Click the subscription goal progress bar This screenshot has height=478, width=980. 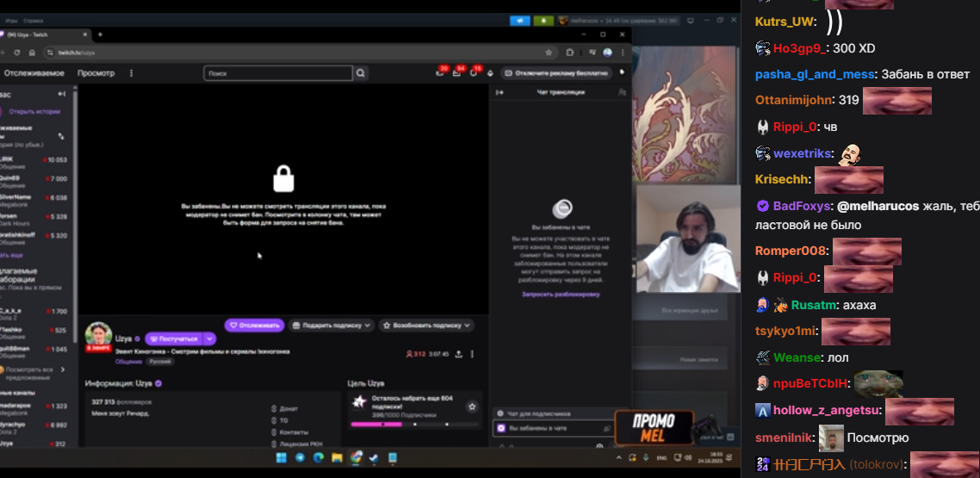(416, 425)
